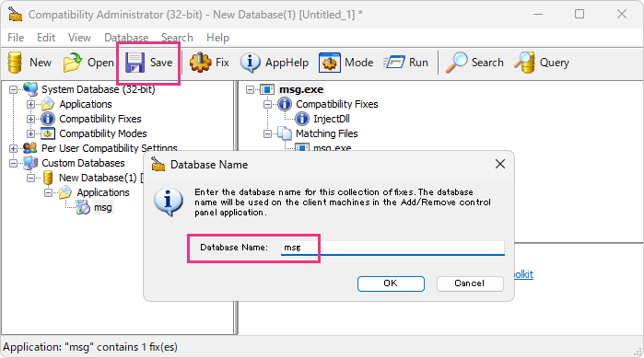Select the Applications folder icon under System Database
644x358 pixels.
click(48, 104)
